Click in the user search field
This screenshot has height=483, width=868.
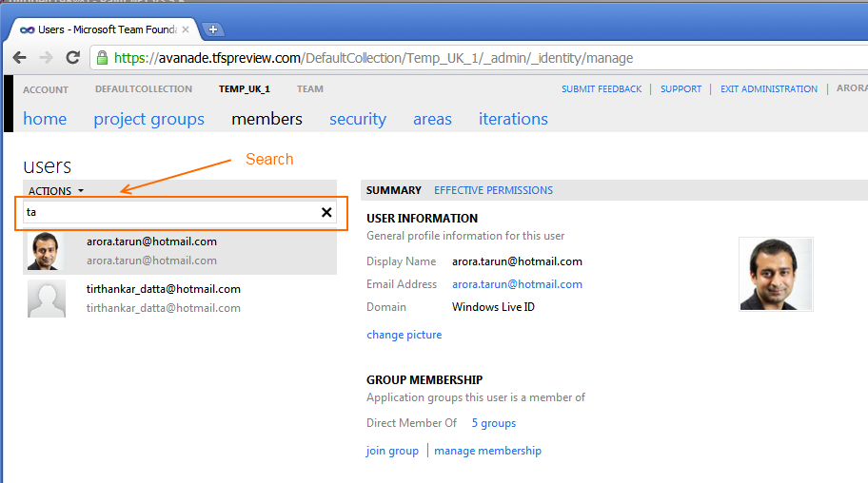171,212
